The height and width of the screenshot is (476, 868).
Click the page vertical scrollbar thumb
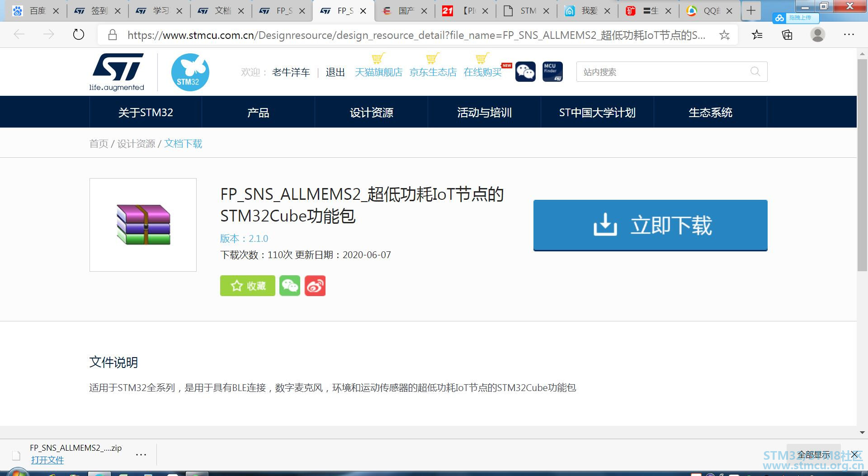pyautogui.click(x=862, y=165)
